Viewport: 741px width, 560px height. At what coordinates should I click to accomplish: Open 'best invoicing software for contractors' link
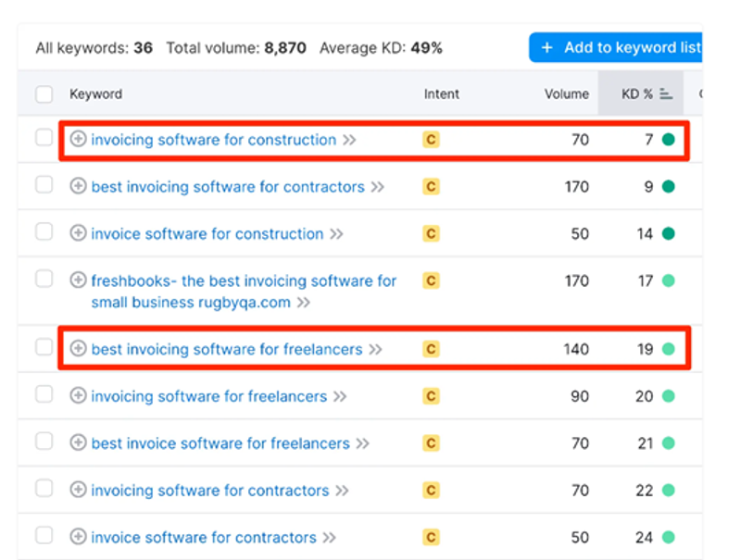point(228,187)
